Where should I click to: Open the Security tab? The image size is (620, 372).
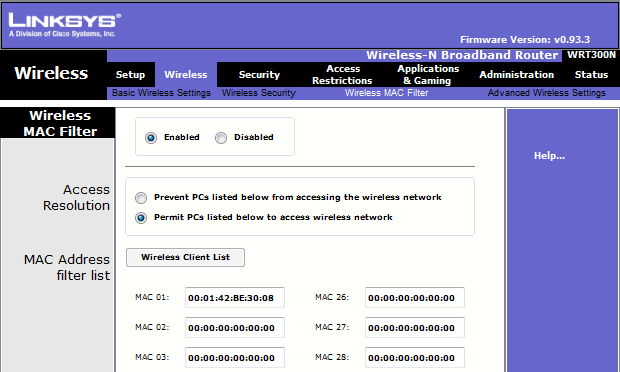259,74
